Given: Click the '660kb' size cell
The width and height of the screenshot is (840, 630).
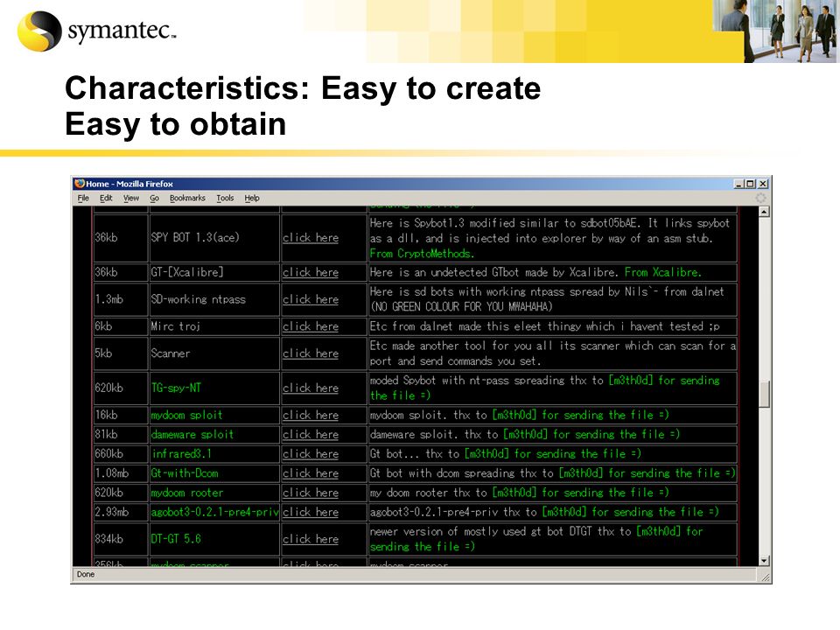Looking at the screenshot, I should point(121,454).
